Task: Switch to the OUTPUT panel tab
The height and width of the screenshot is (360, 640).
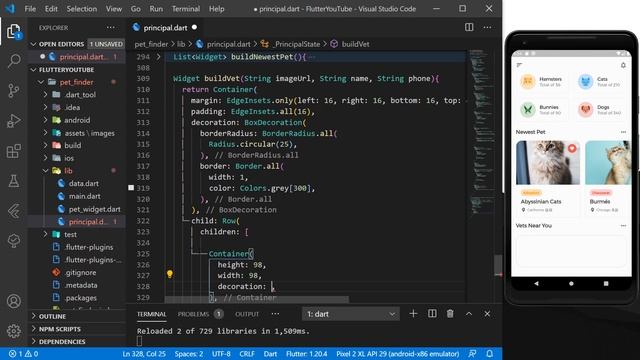Action: point(247,314)
